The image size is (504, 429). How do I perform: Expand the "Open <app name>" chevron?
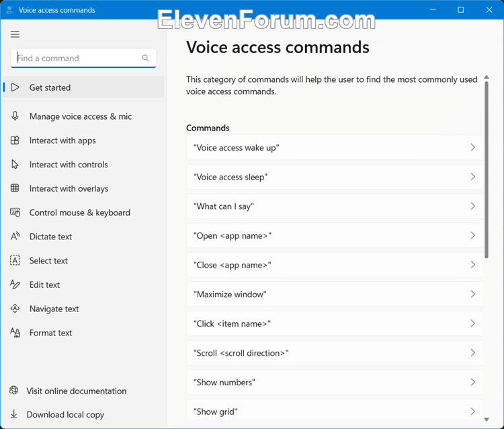click(x=472, y=235)
